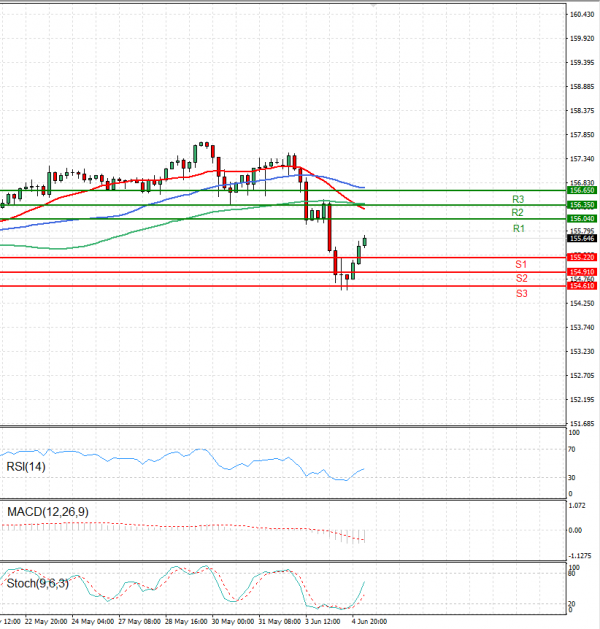Select the green 156.040 price tag

point(582,219)
